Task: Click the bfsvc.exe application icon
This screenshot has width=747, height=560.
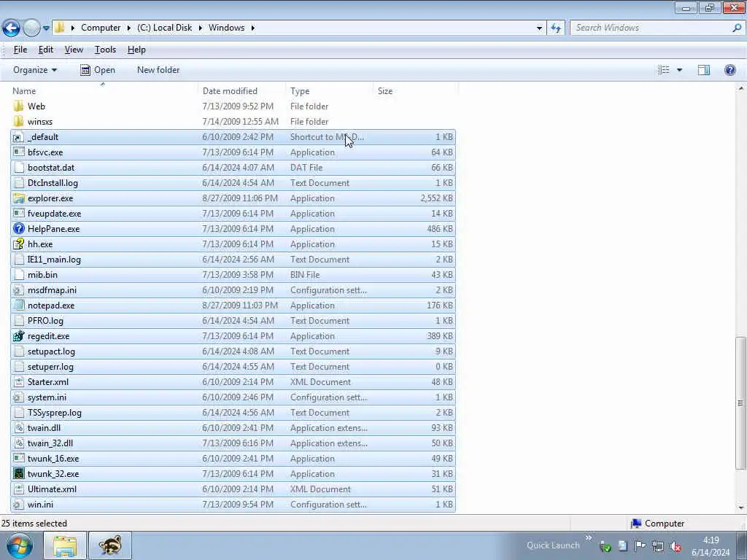Action: pyautogui.click(x=18, y=152)
